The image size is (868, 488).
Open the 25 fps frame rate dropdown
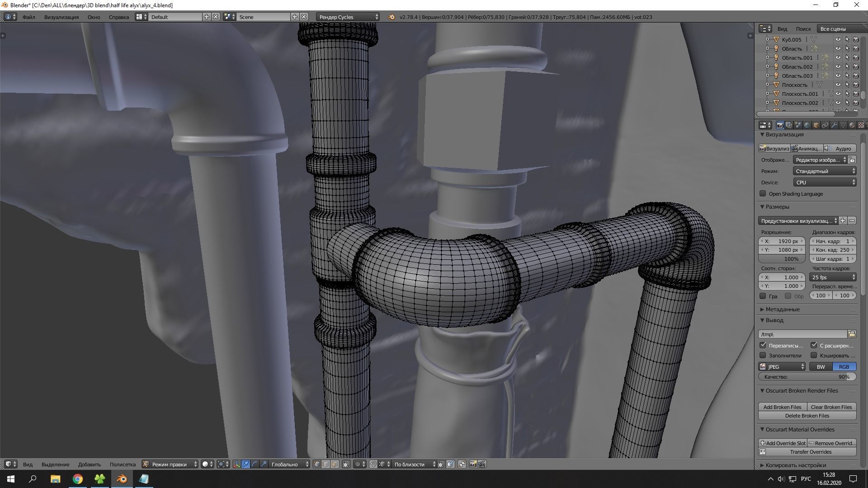[x=833, y=277]
